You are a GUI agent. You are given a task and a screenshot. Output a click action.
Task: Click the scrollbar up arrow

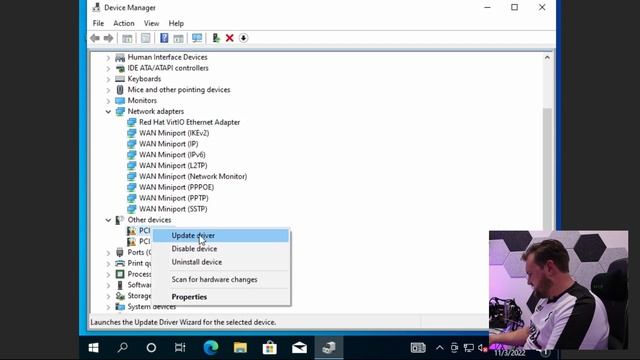pyautogui.click(x=547, y=58)
